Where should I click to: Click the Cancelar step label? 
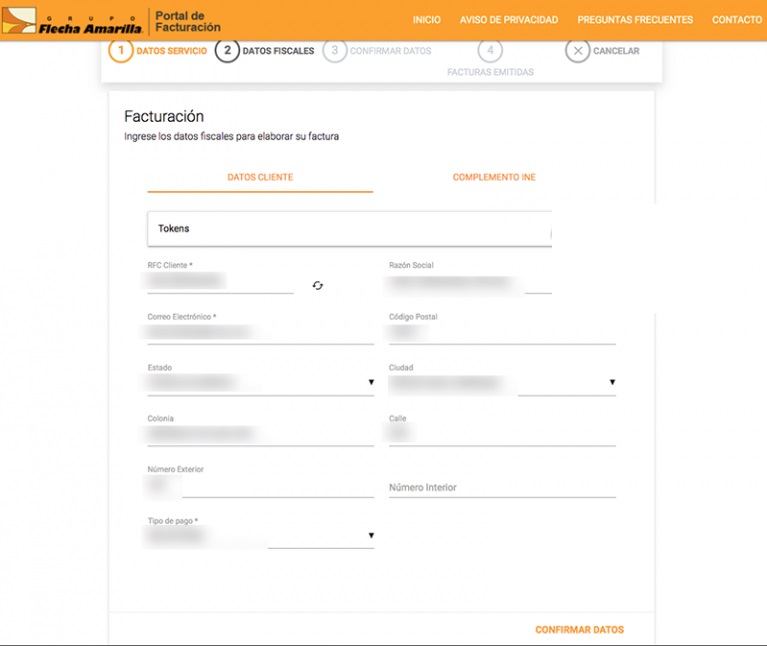click(616, 51)
